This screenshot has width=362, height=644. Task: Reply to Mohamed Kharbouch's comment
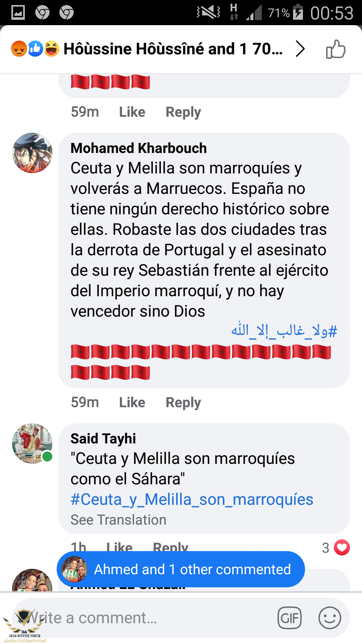(x=183, y=402)
